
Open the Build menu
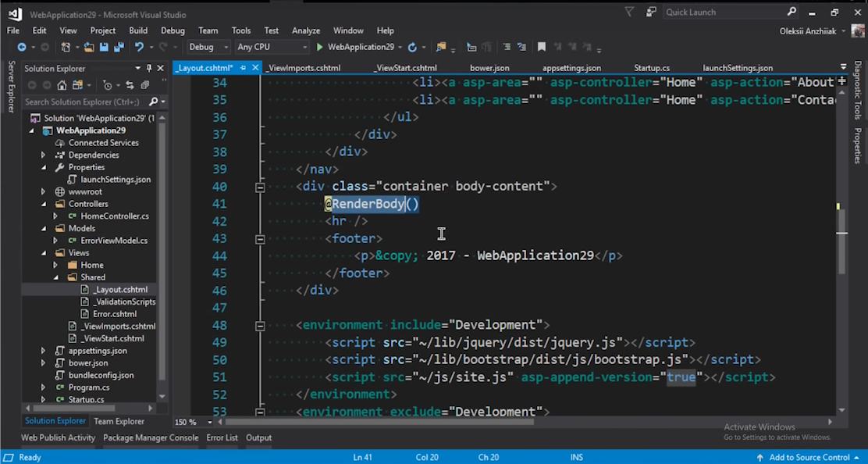pyautogui.click(x=138, y=30)
